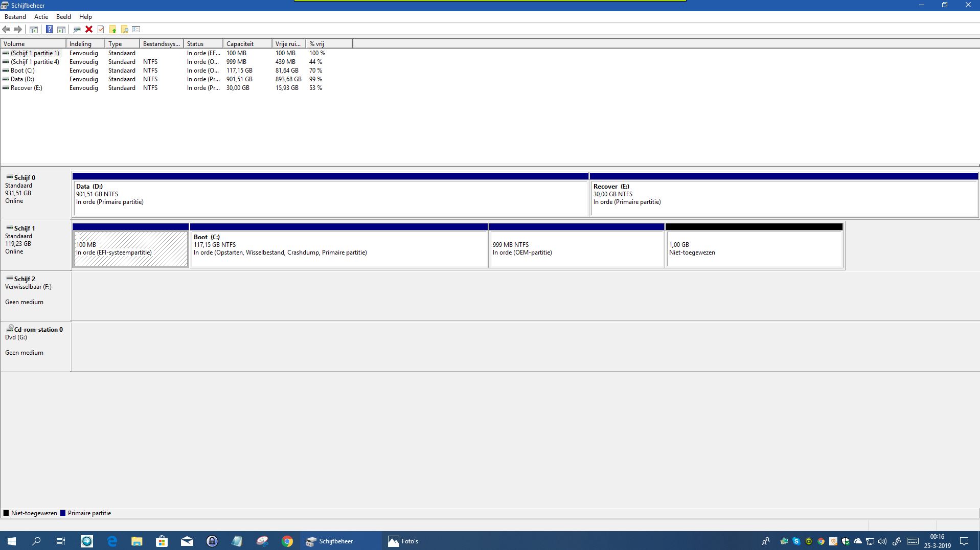Open the Actie menu

pos(41,17)
